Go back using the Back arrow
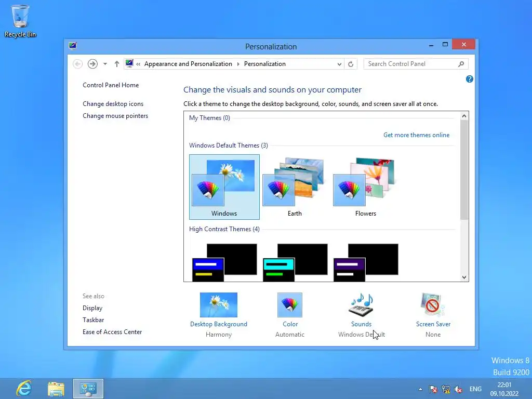 point(78,64)
